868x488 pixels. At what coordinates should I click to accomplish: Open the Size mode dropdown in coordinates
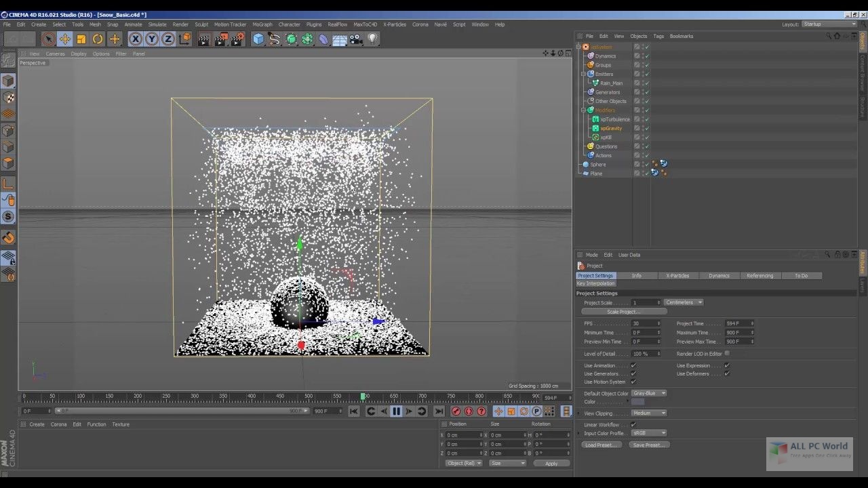[507, 463]
